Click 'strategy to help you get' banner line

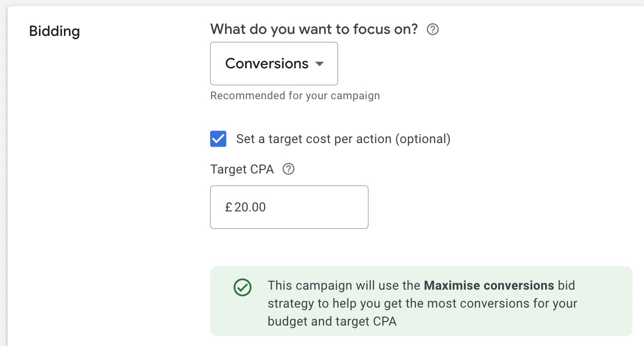(329, 304)
